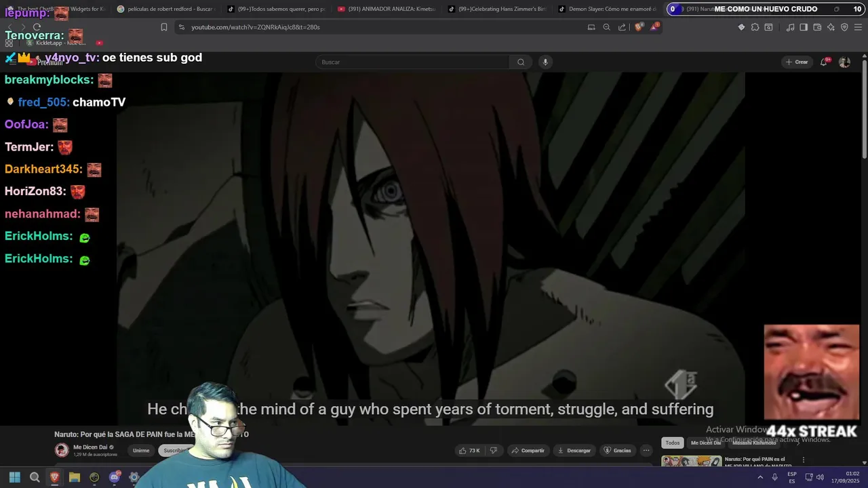This screenshot has width=868, height=488.
Task: Click the Descargar button
Action: click(x=574, y=450)
